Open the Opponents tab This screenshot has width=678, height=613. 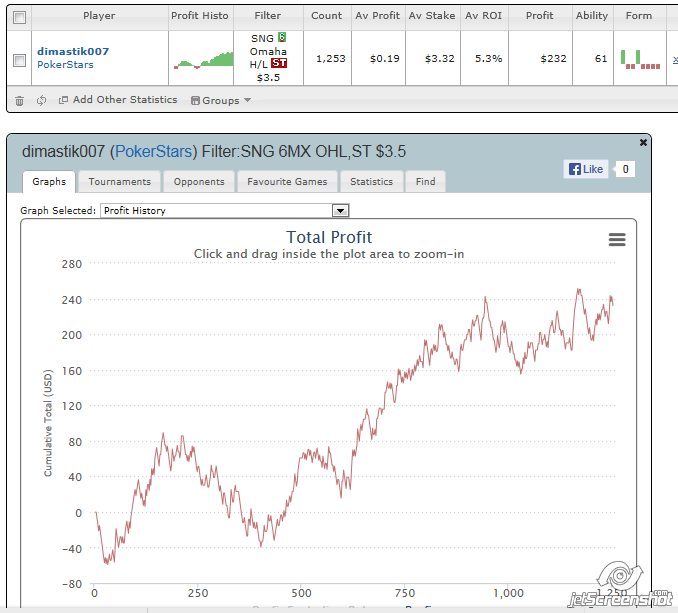[199, 182]
